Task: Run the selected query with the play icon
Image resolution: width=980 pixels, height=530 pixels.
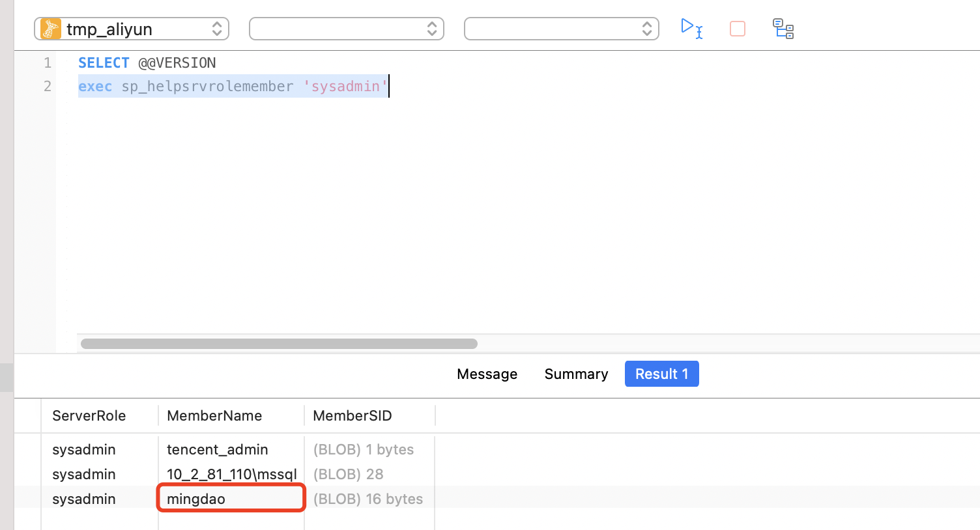Action: (690, 29)
